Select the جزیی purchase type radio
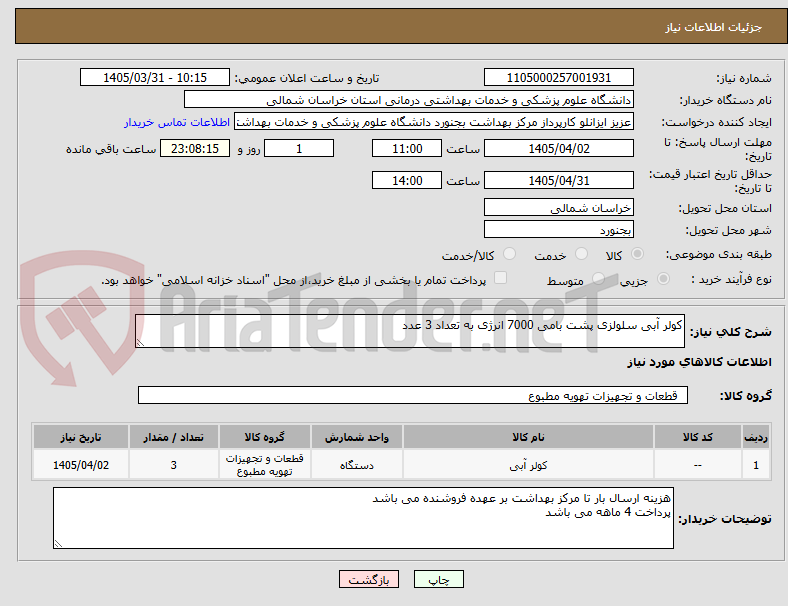 pyautogui.click(x=663, y=278)
